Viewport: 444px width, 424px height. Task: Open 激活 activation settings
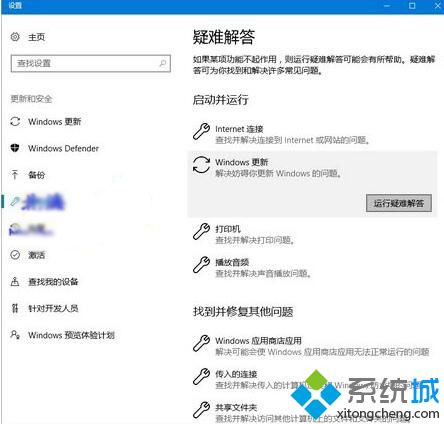(36, 255)
